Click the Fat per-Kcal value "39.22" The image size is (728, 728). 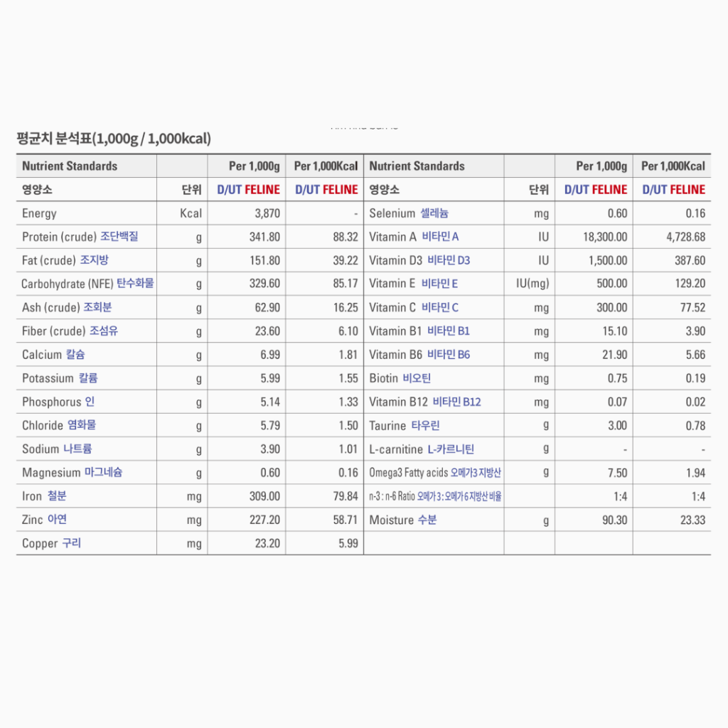(x=346, y=260)
